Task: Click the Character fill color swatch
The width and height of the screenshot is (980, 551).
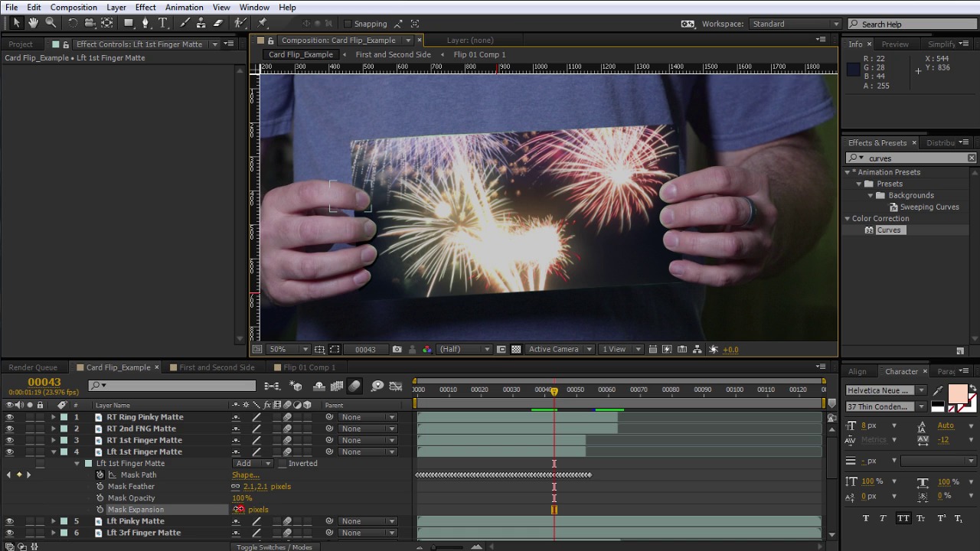Action: pyautogui.click(x=957, y=395)
